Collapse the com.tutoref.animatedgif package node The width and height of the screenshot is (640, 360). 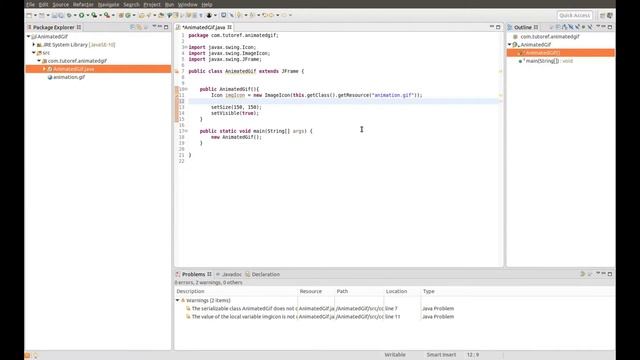point(39,61)
